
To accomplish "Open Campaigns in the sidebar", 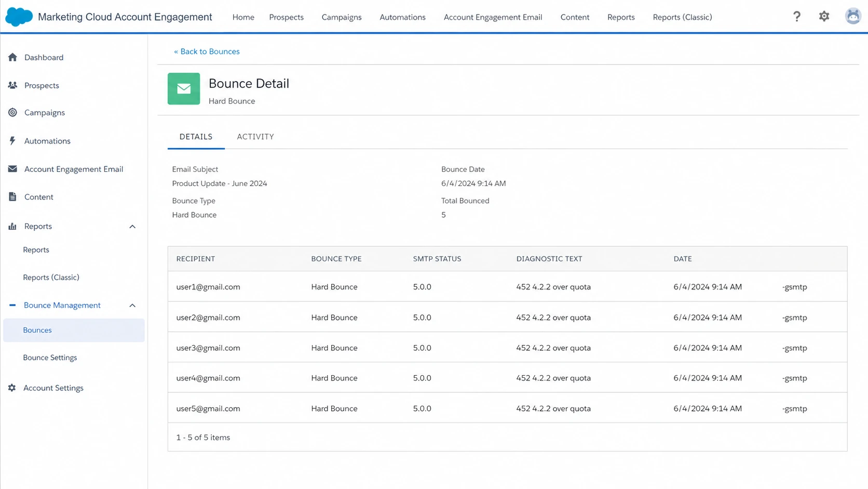I will click(45, 112).
